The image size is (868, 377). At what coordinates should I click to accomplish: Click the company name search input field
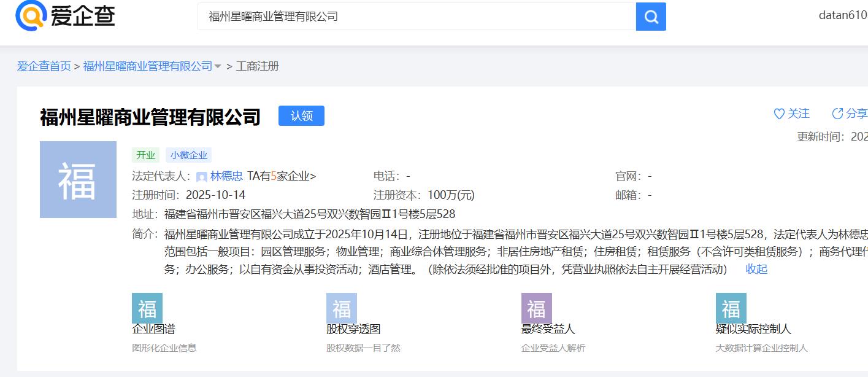[x=416, y=17]
